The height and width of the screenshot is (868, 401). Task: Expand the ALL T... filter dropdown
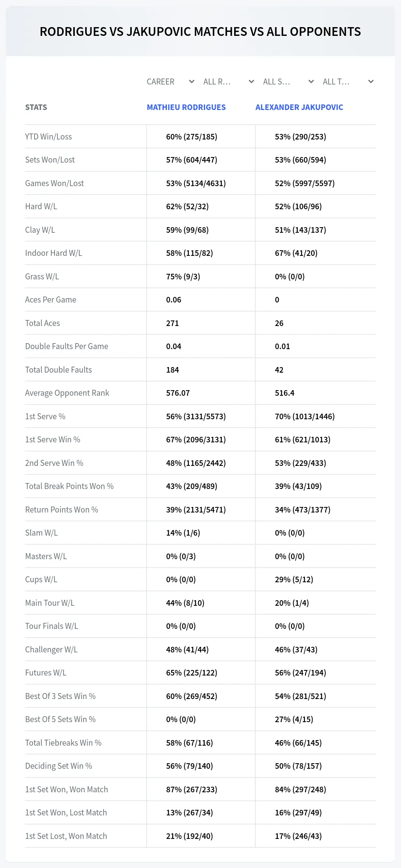[348, 82]
